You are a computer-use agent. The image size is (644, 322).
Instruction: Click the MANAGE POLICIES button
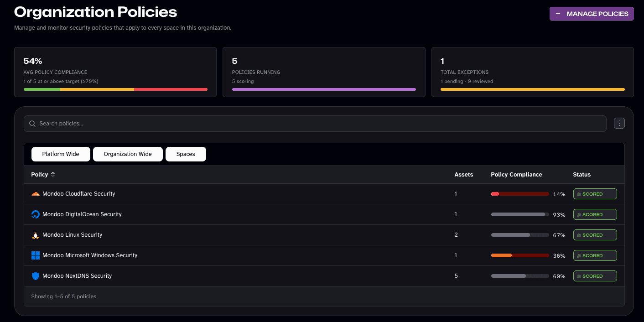(592, 14)
